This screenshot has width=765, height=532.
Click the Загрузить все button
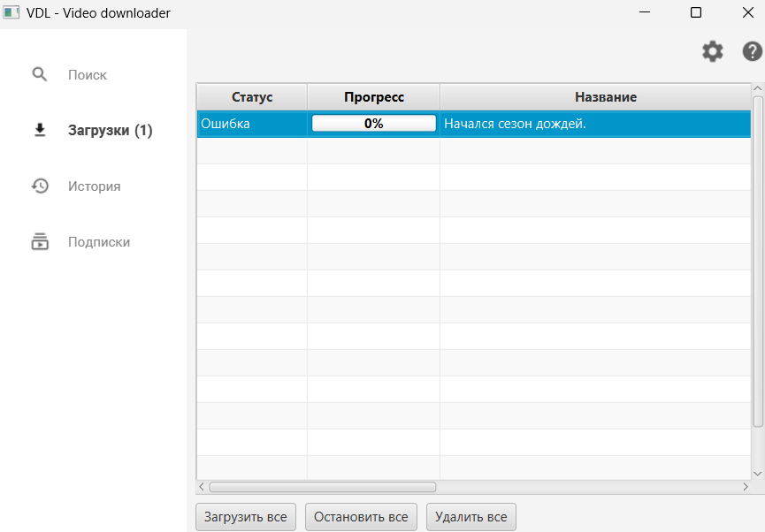[245, 516]
